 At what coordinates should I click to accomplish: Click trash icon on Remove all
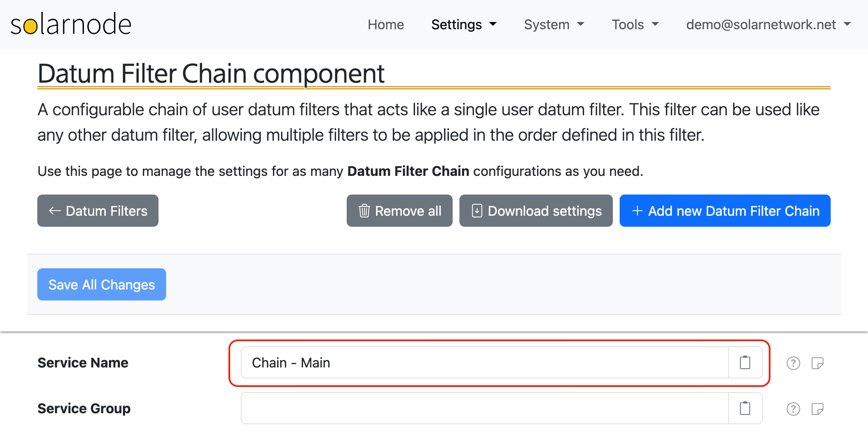point(364,211)
